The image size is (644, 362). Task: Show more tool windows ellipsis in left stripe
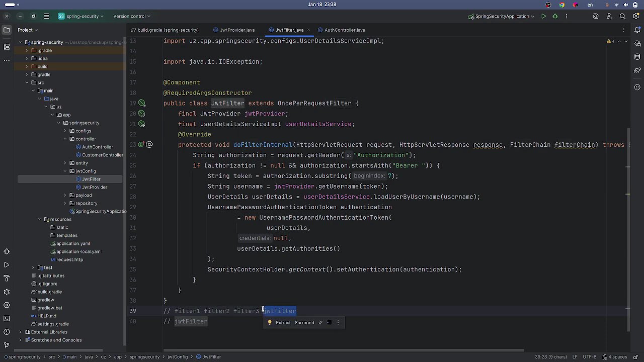click(7, 60)
